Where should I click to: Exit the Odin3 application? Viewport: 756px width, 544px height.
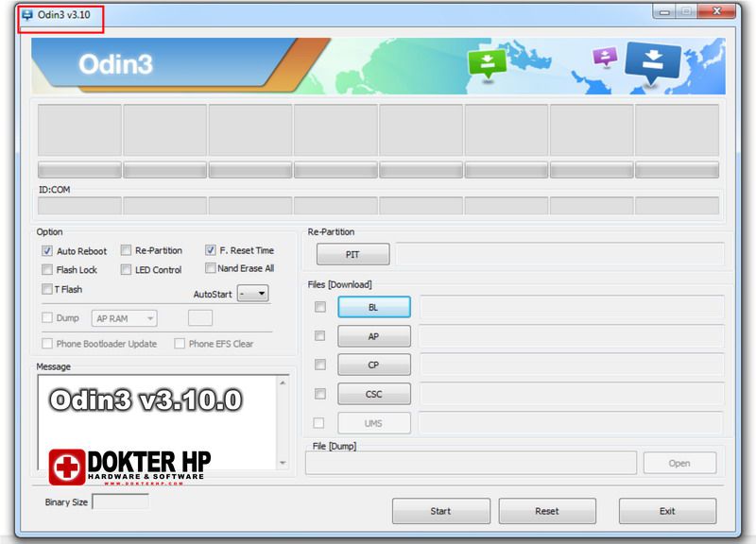click(668, 511)
